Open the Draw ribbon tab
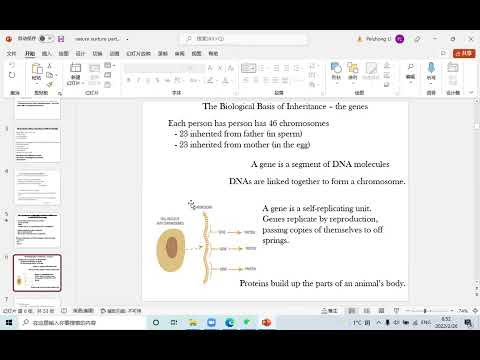Image resolution: width=480 pixels, height=360 pixels. click(63, 53)
